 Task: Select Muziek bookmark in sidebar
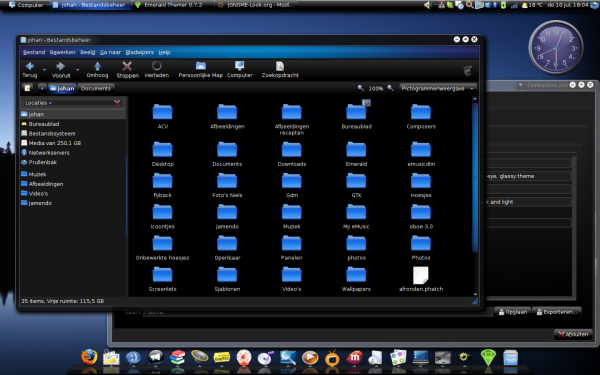point(73,174)
